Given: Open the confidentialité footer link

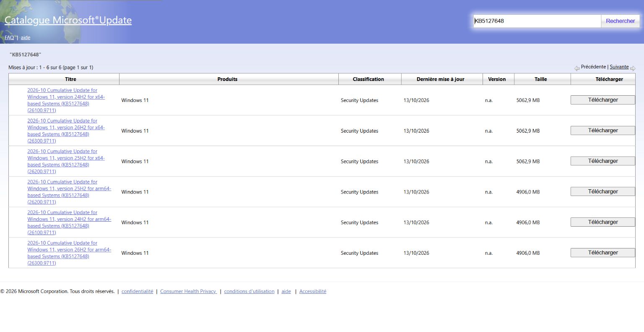Looking at the screenshot, I should click(137, 291).
